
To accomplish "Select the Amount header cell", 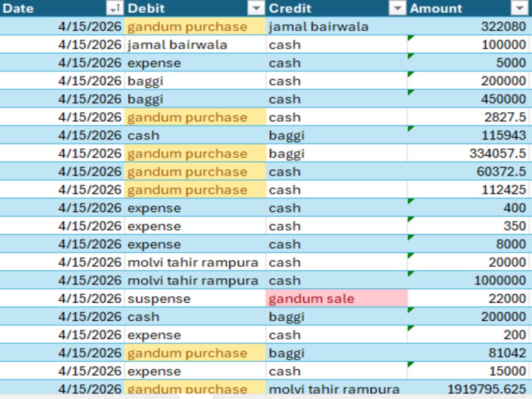I will pyautogui.click(x=469, y=8).
